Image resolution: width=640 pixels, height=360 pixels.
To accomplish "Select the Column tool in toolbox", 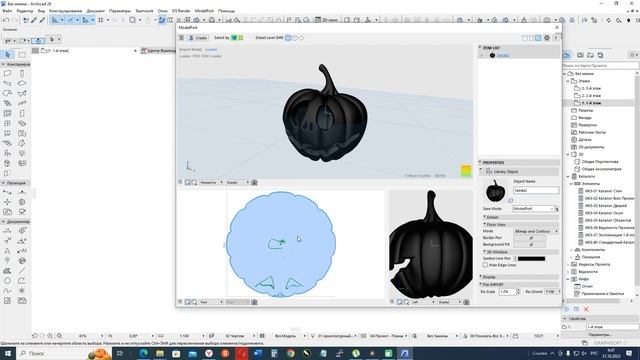I will tap(22, 73).
